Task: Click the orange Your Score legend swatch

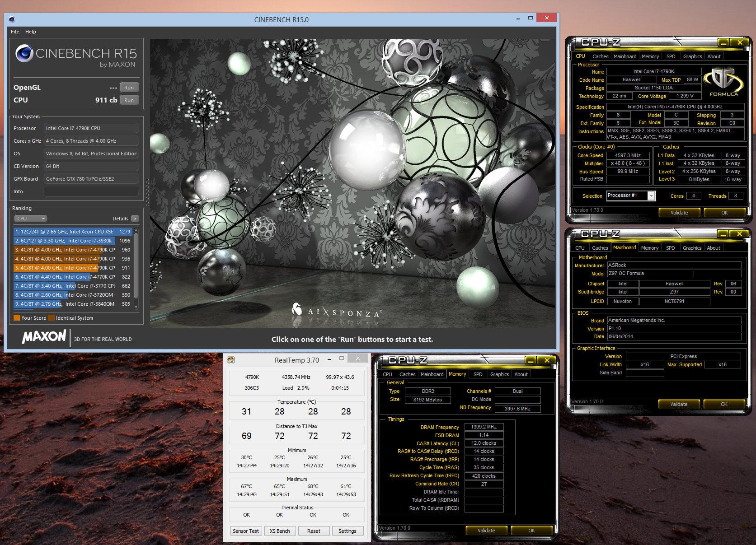Action: click(17, 318)
